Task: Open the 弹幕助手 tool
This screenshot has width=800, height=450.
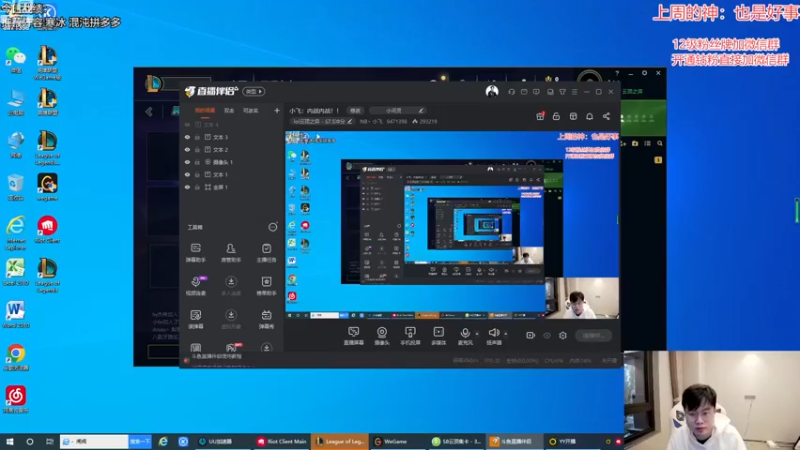Action: [195, 253]
